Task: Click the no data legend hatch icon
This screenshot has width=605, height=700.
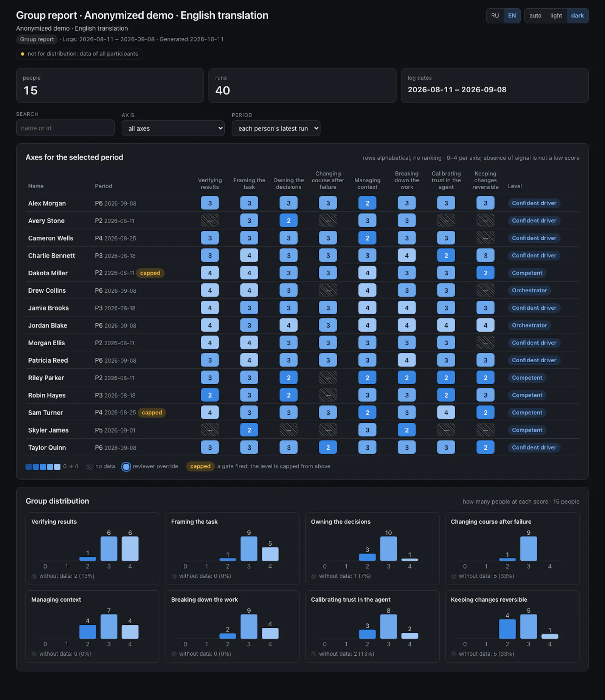Action: click(90, 467)
